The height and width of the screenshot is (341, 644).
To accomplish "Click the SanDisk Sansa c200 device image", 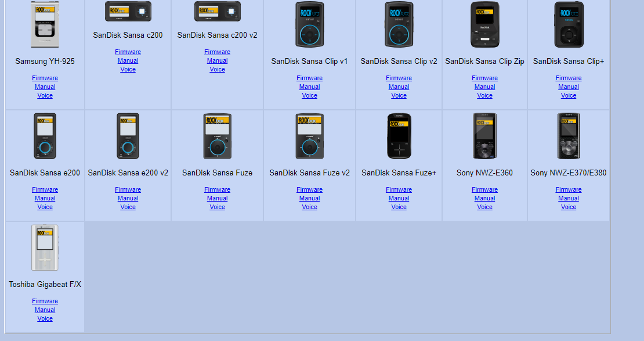I will (x=128, y=11).
